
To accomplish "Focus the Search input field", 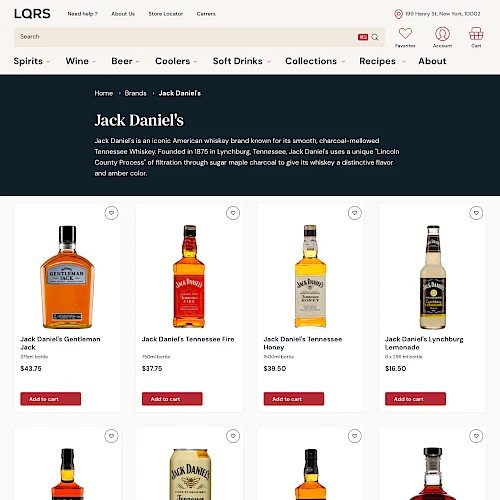I will [x=187, y=37].
